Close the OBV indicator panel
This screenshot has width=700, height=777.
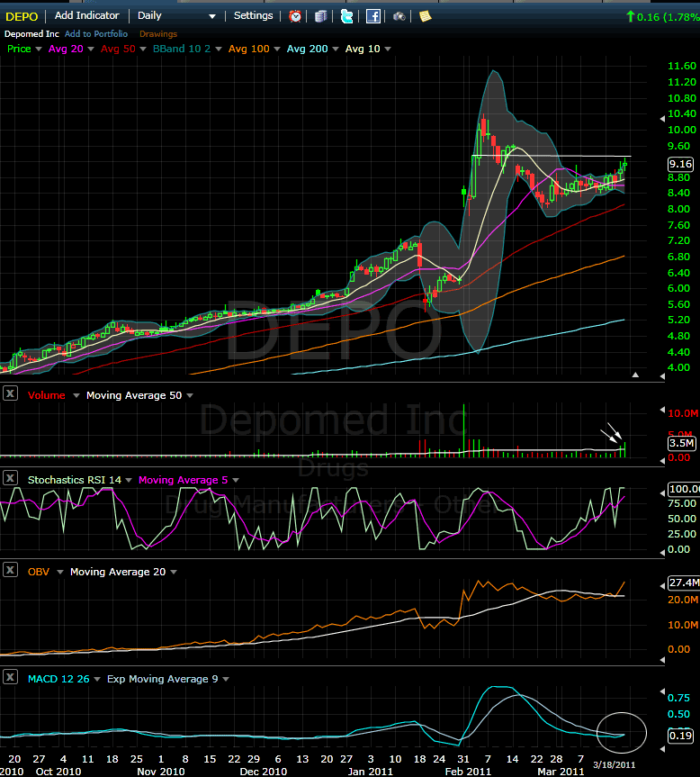(11, 570)
